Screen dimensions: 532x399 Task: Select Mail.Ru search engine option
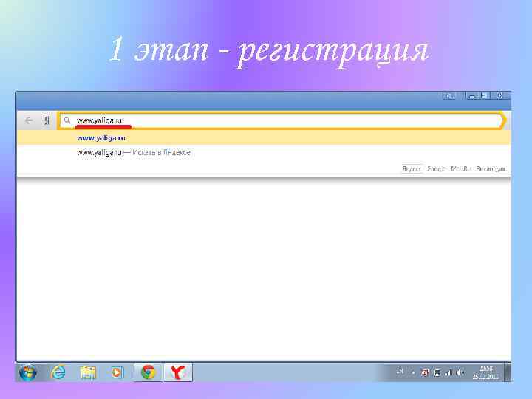coord(460,168)
